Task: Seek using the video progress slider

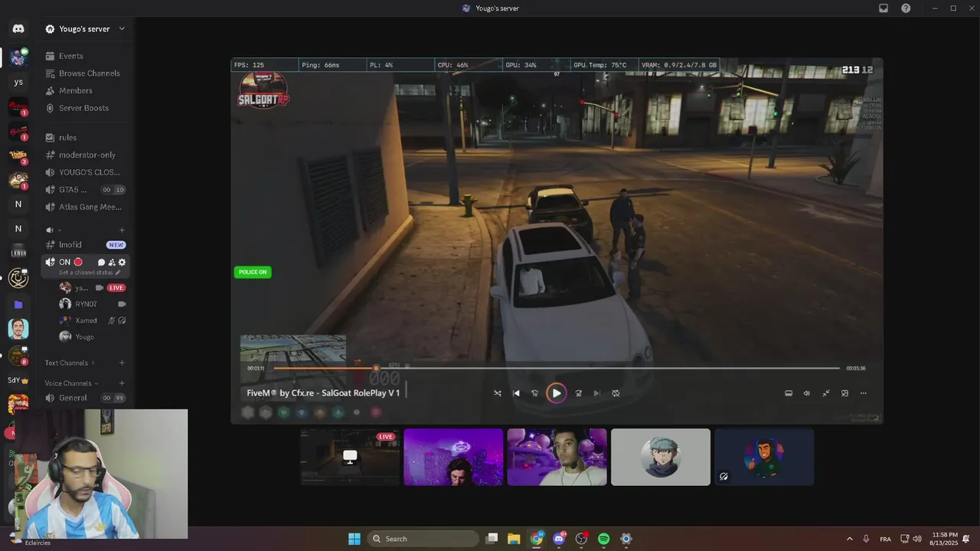Action: click(x=557, y=368)
